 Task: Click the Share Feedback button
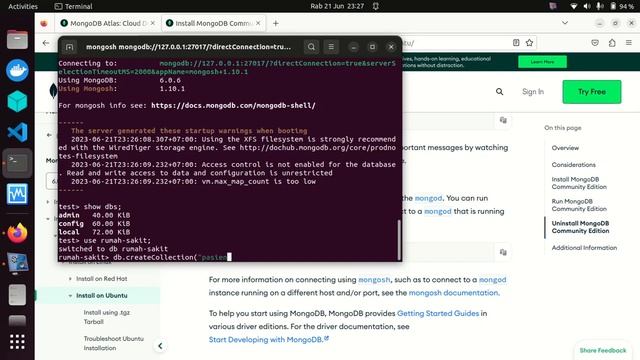(x=603, y=351)
